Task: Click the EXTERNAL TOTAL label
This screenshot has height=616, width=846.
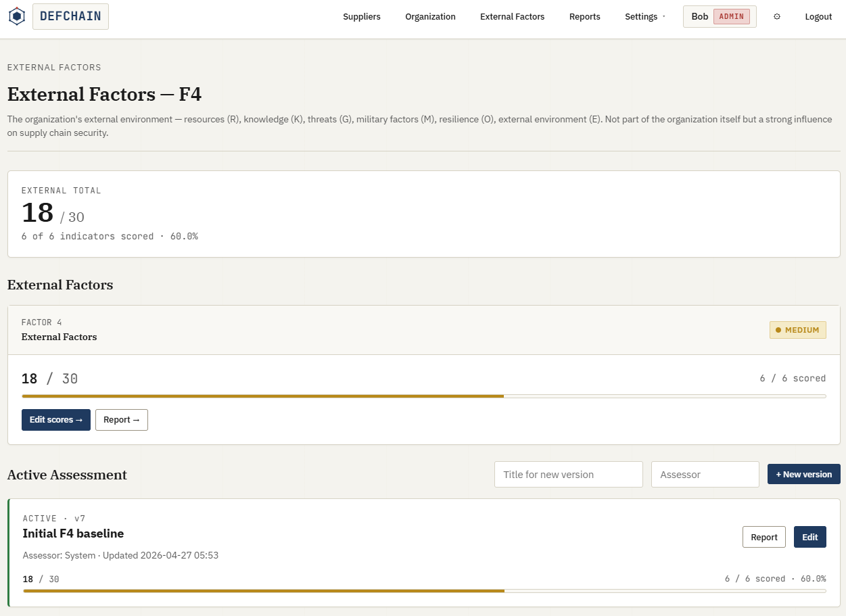Action: point(62,191)
